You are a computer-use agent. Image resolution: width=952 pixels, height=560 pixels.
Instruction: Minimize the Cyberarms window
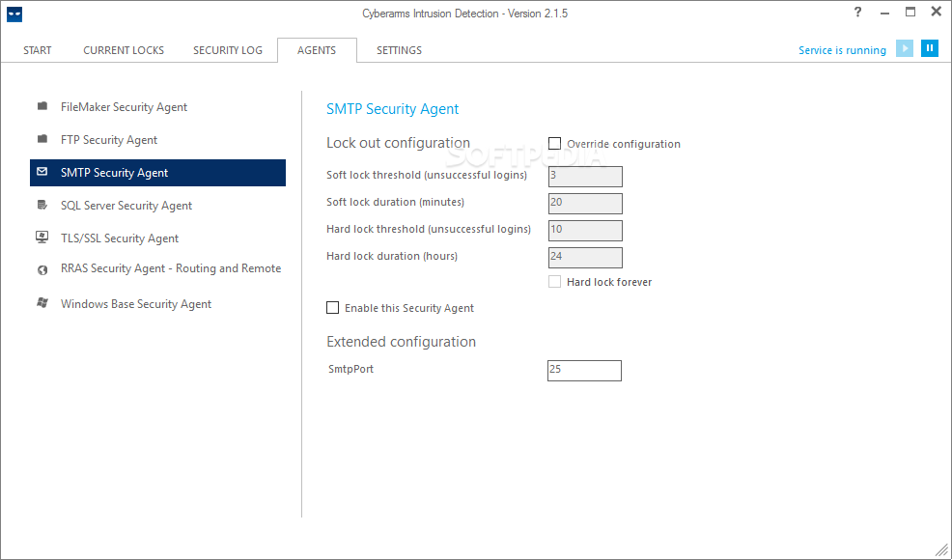(x=884, y=13)
